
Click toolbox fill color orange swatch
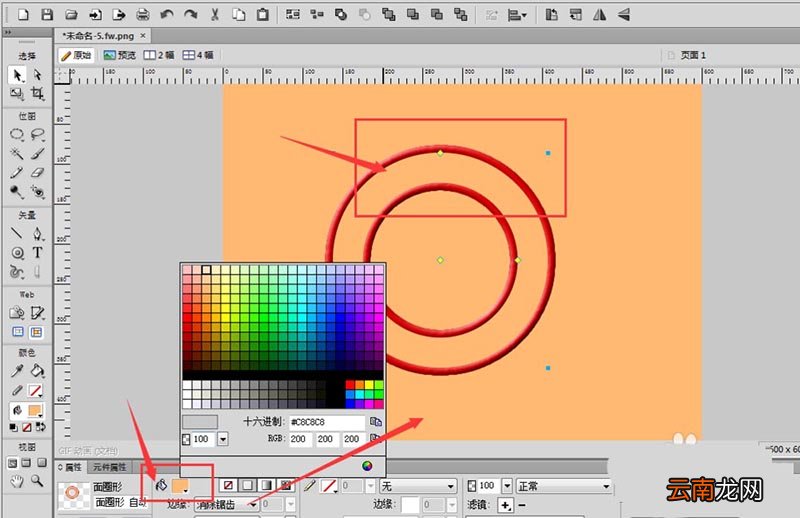tap(35, 411)
